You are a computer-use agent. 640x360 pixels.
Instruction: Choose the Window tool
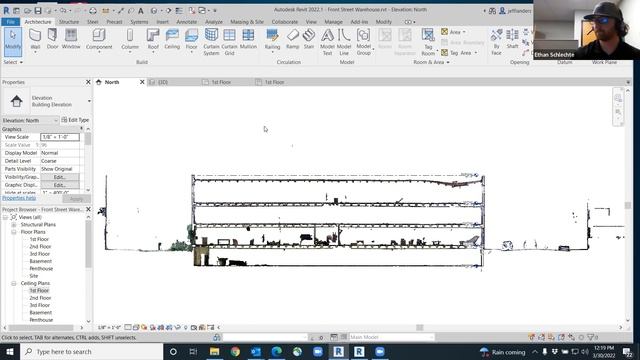point(71,39)
